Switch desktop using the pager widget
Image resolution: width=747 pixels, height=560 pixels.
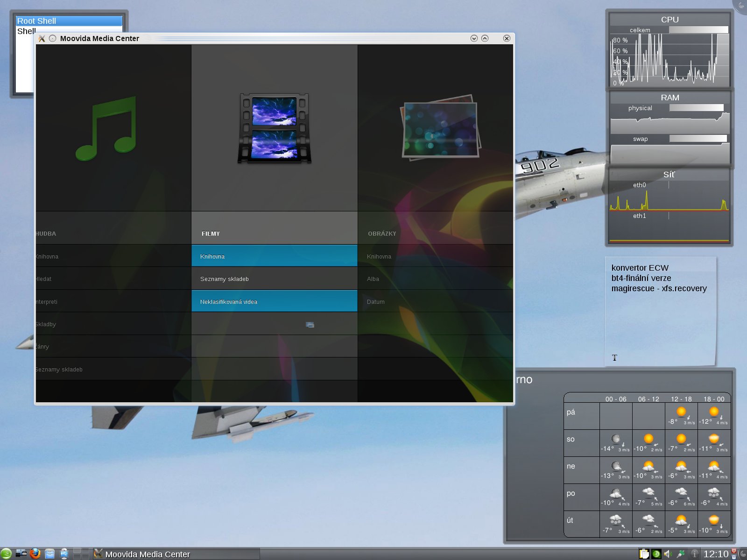(81, 553)
